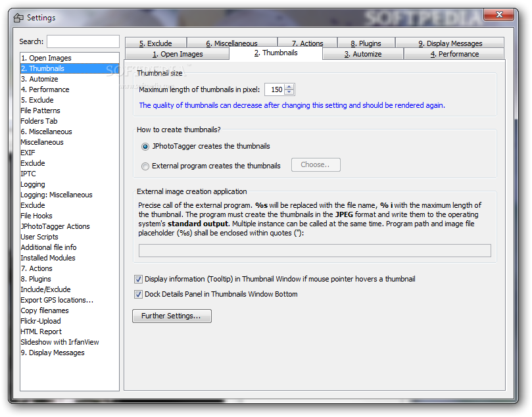This screenshot has height=417, width=532.
Task: Select 'JPhotoTagger Actions' in the list
Action: (70, 226)
